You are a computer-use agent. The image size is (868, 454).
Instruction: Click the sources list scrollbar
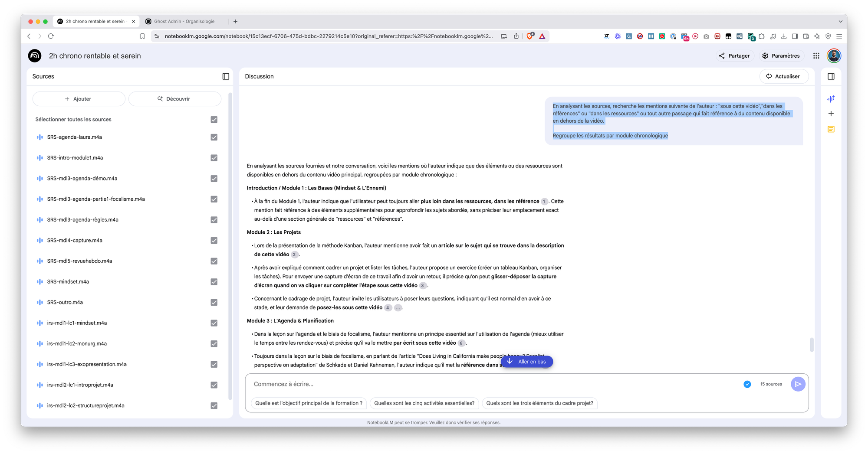[230, 246]
